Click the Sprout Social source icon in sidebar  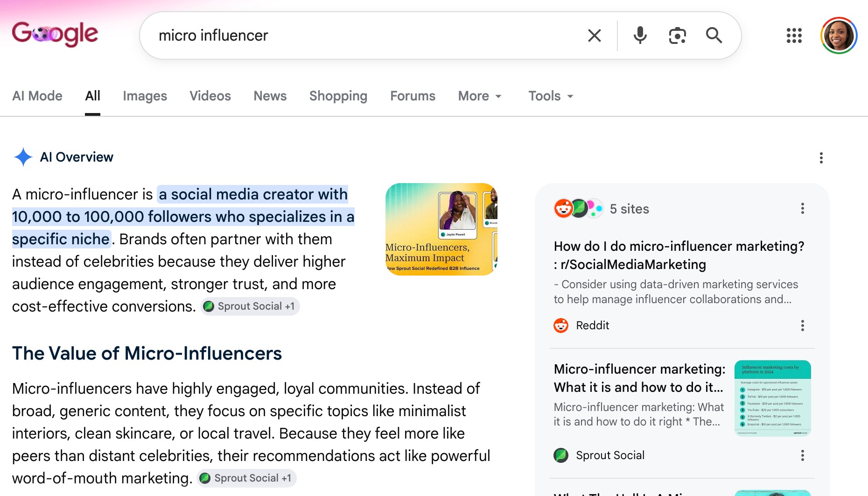561,455
